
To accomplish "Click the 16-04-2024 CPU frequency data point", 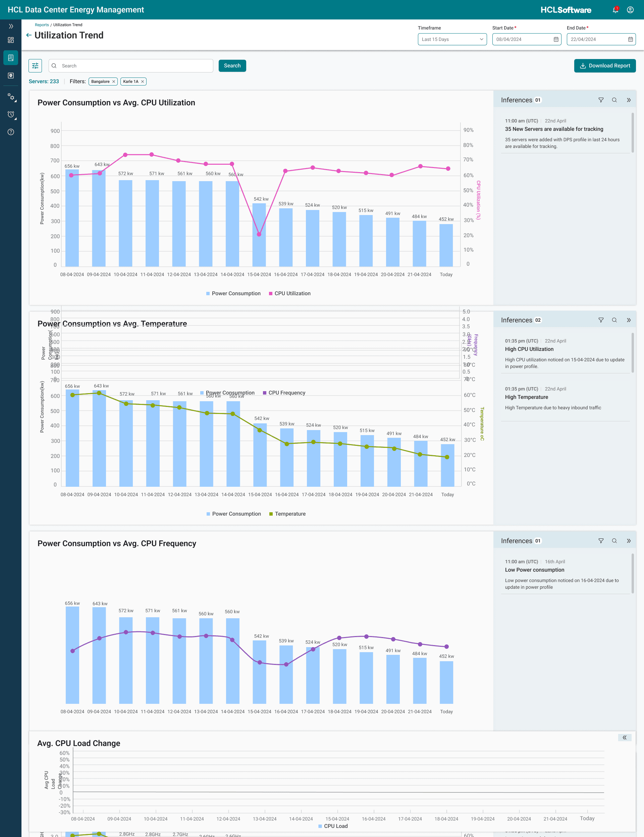I will coord(286,665).
